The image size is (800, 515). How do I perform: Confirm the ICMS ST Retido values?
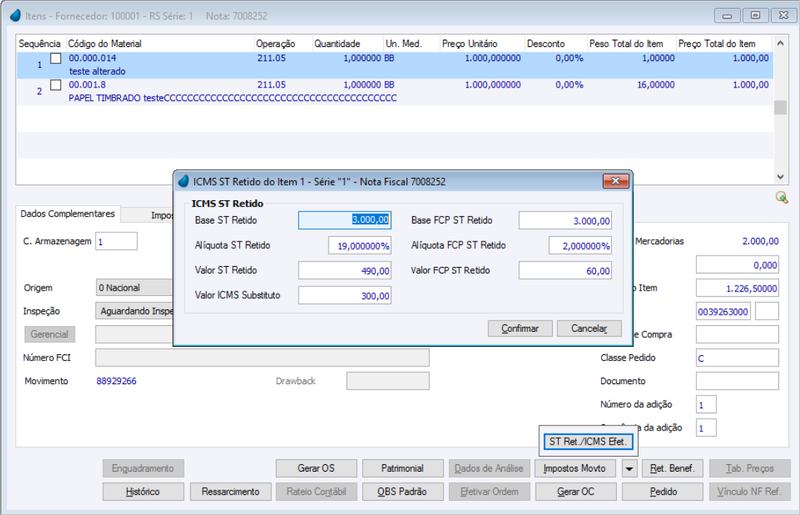pyautogui.click(x=520, y=328)
